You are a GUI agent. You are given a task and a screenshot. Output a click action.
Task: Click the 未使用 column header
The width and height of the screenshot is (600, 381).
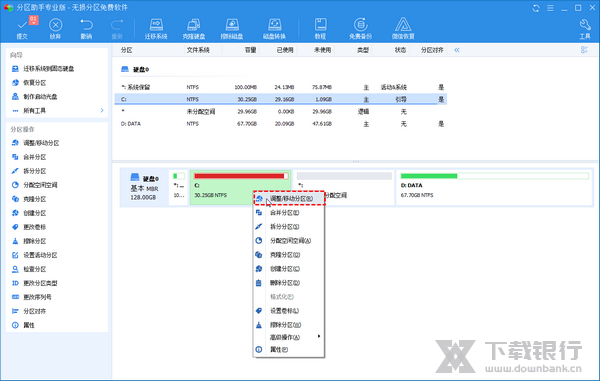pyautogui.click(x=323, y=50)
